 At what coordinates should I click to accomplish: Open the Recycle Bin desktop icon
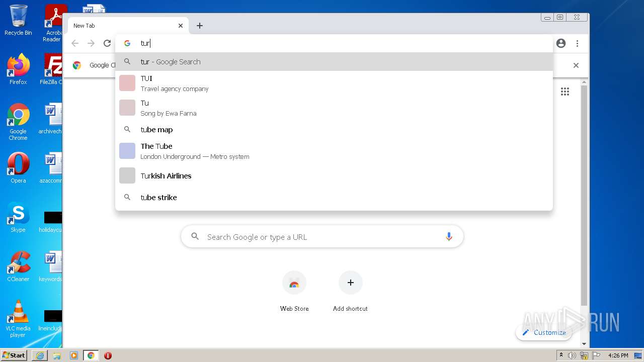point(18,20)
